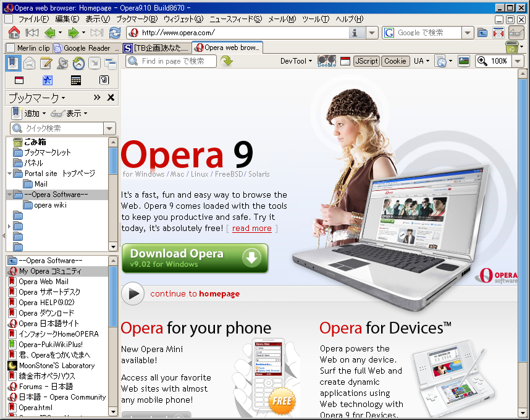Open the Links panel arrow icon

(x=95, y=63)
